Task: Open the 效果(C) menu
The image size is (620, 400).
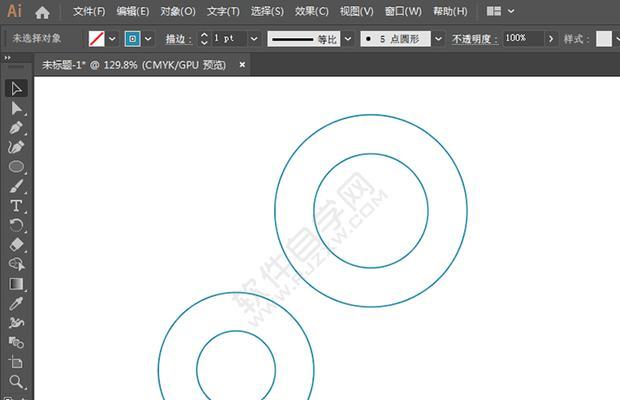Action: 312,11
